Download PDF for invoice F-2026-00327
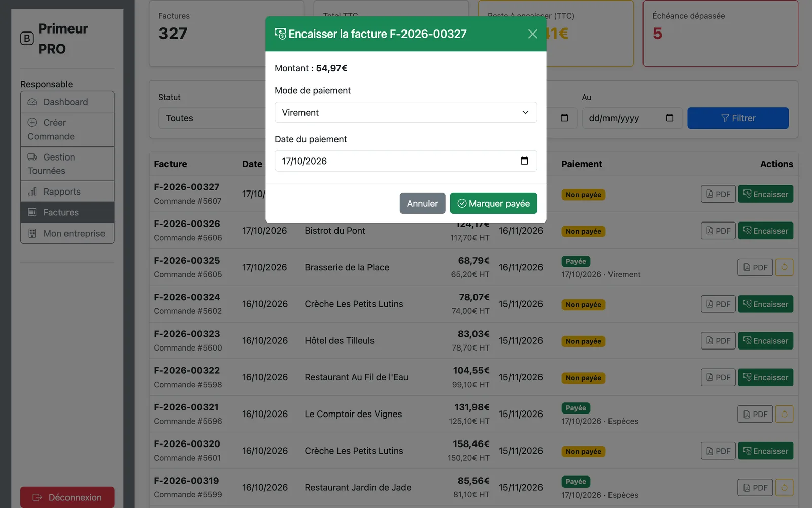Image resolution: width=812 pixels, height=508 pixels. (718, 194)
